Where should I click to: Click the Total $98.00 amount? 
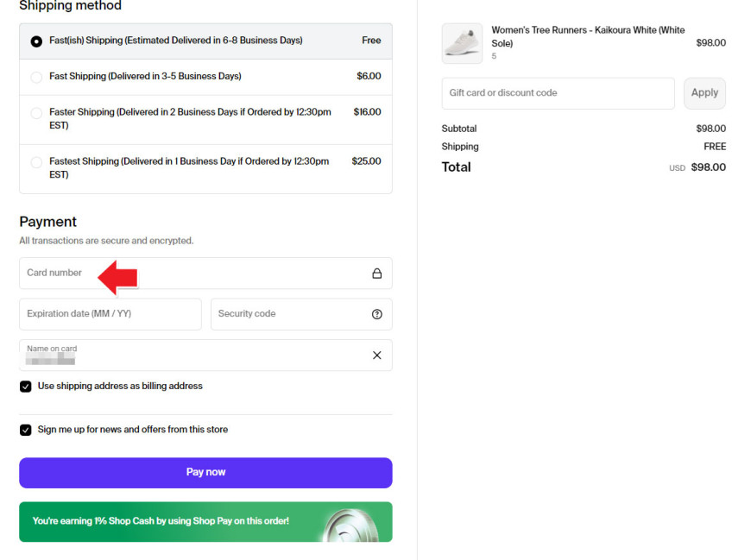(709, 167)
